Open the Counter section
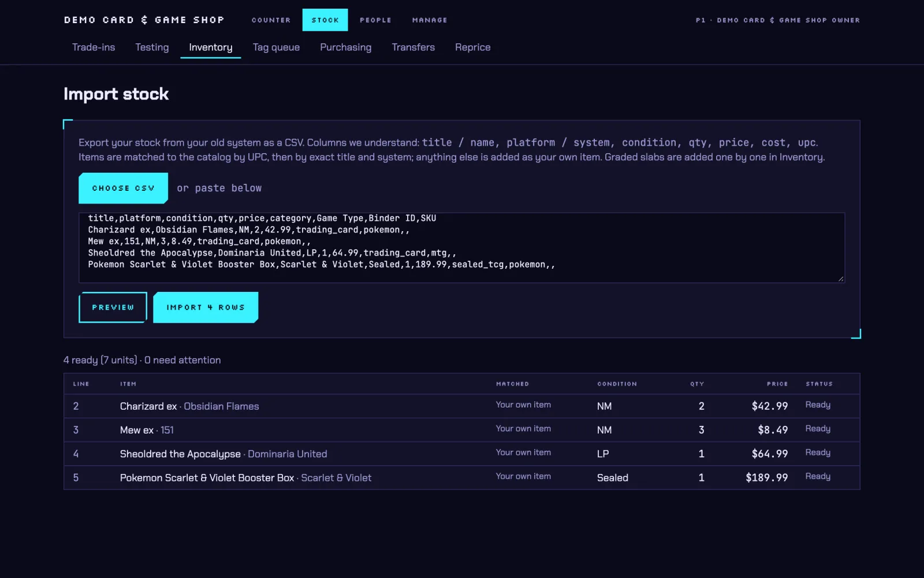924x578 pixels. click(x=271, y=20)
